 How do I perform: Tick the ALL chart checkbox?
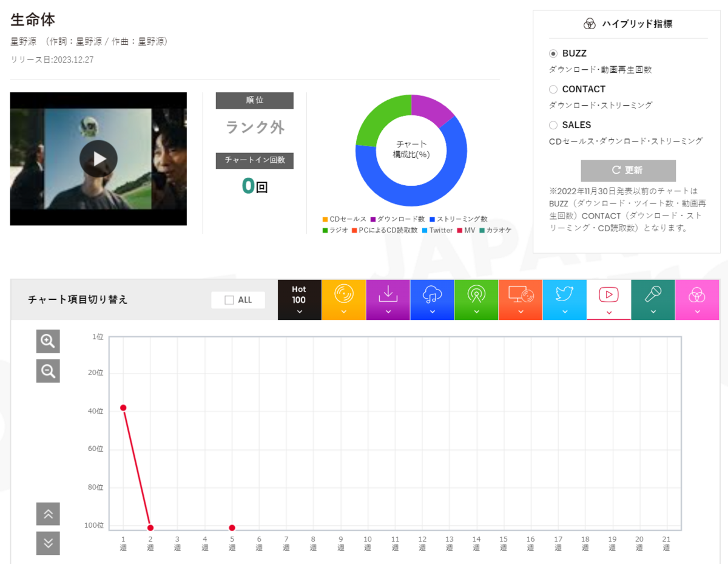[x=229, y=300]
